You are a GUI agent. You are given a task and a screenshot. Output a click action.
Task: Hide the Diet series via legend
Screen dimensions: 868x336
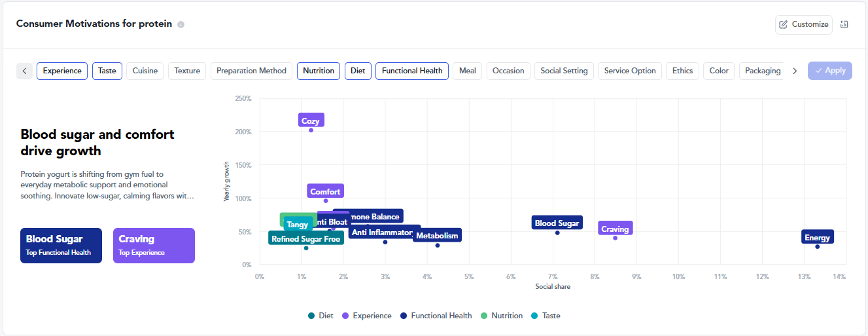pyautogui.click(x=321, y=316)
